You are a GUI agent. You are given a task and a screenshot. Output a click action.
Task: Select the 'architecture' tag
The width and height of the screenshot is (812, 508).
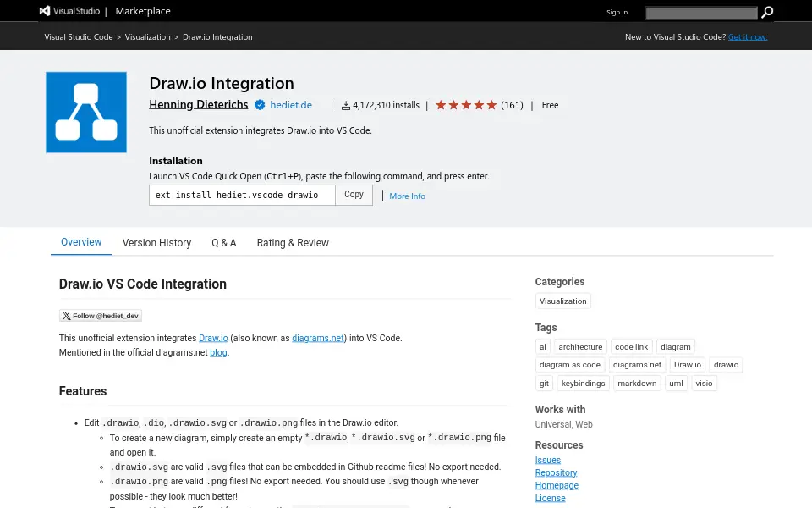pos(580,347)
